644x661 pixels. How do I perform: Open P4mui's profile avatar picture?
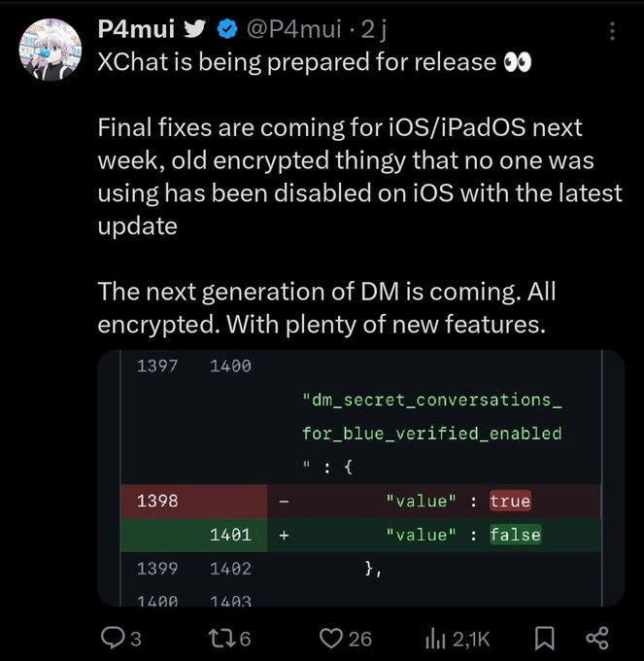(51, 50)
